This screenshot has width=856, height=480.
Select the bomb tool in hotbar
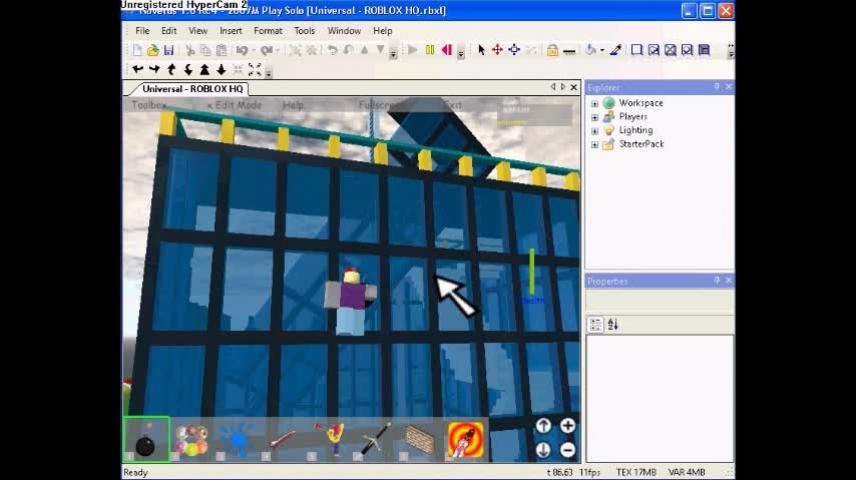146,440
